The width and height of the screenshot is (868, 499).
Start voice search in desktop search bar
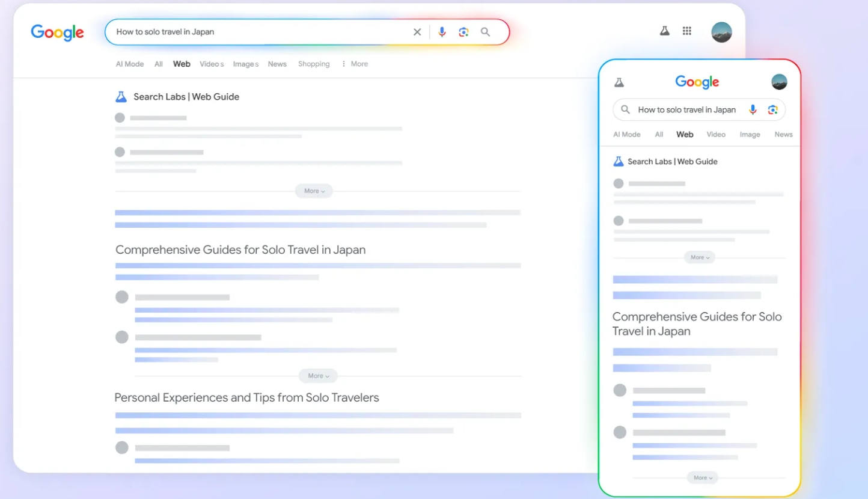point(442,32)
